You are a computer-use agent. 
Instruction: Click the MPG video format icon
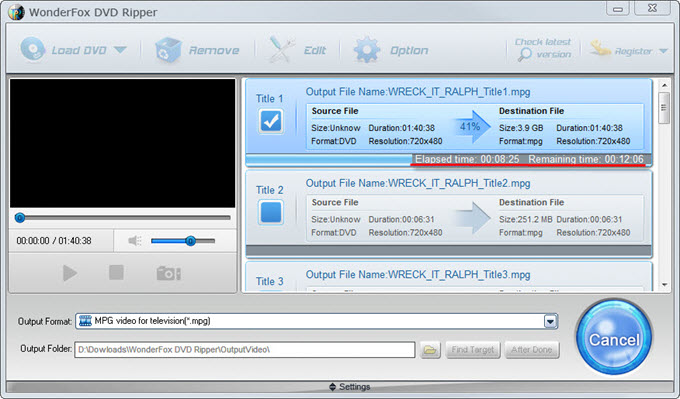(85, 321)
